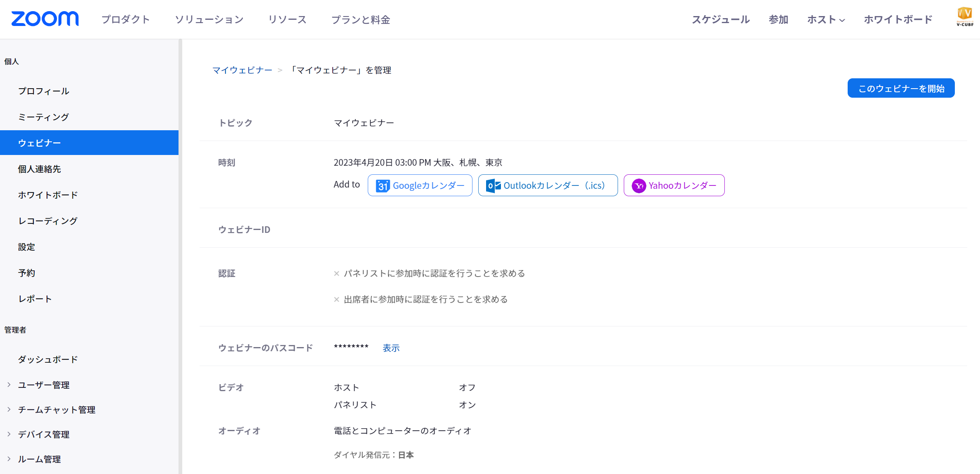The width and height of the screenshot is (980, 474).
Task: Click the ウェビナーID label
Action: click(244, 230)
